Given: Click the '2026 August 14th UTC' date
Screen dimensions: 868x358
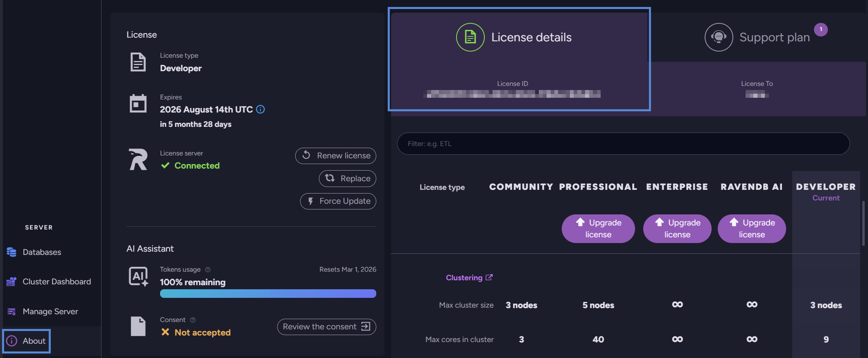Looking at the screenshot, I should click(206, 110).
